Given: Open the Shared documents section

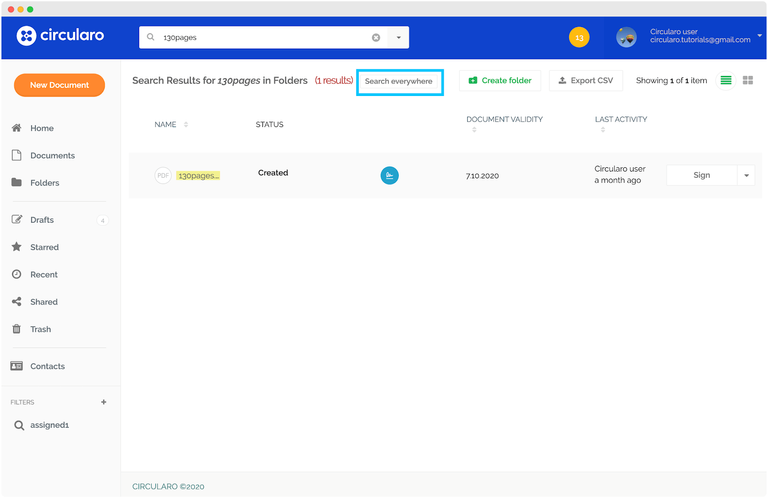Looking at the screenshot, I should tap(43, 302).
